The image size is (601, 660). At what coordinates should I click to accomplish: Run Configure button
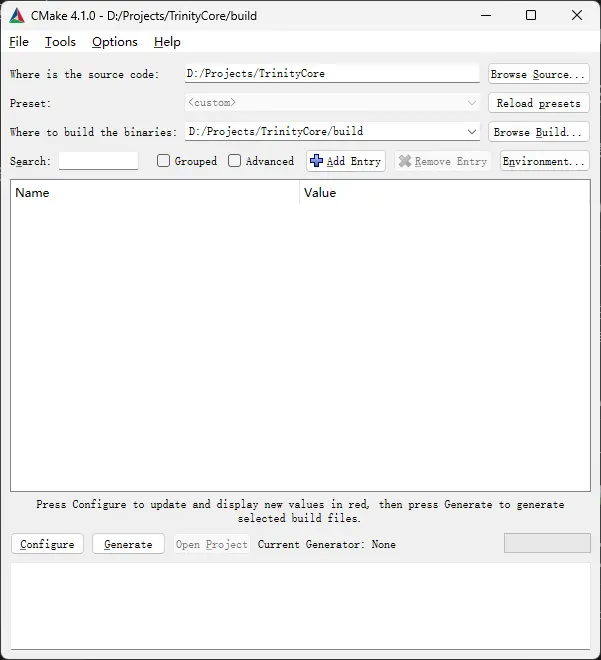click(47, 544)
